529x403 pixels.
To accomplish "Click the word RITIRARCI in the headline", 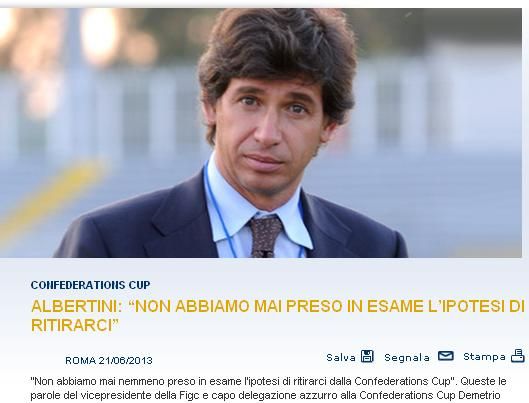I will point(72,325).
